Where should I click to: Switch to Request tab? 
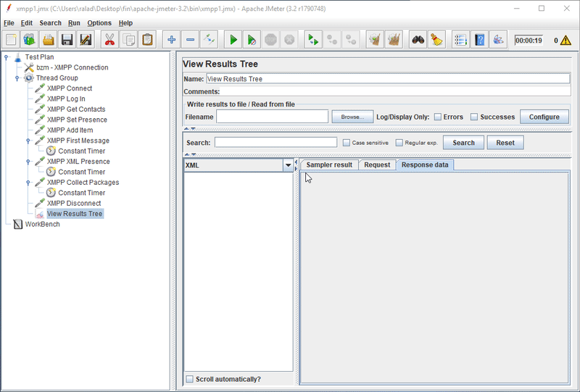click(377, 165)
